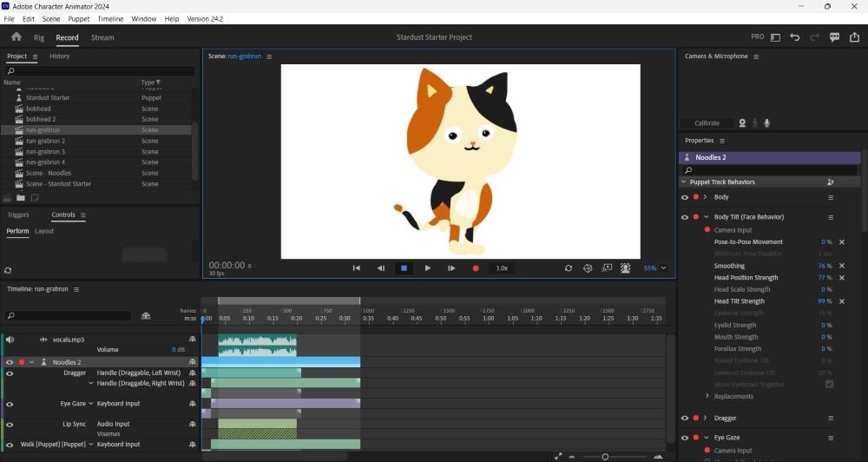Screen dimensions: 868x462
Task: Click the Undo arrow icon
Action: click(x=795, y=37)
